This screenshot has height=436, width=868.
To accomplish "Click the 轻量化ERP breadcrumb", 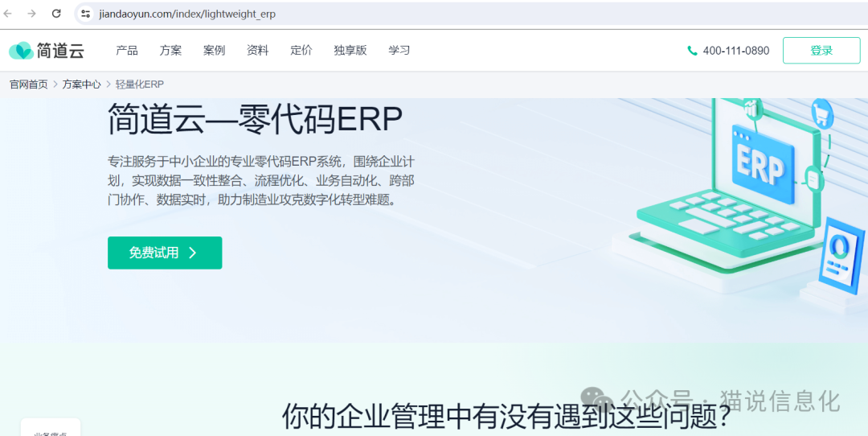I will (140, 84).
